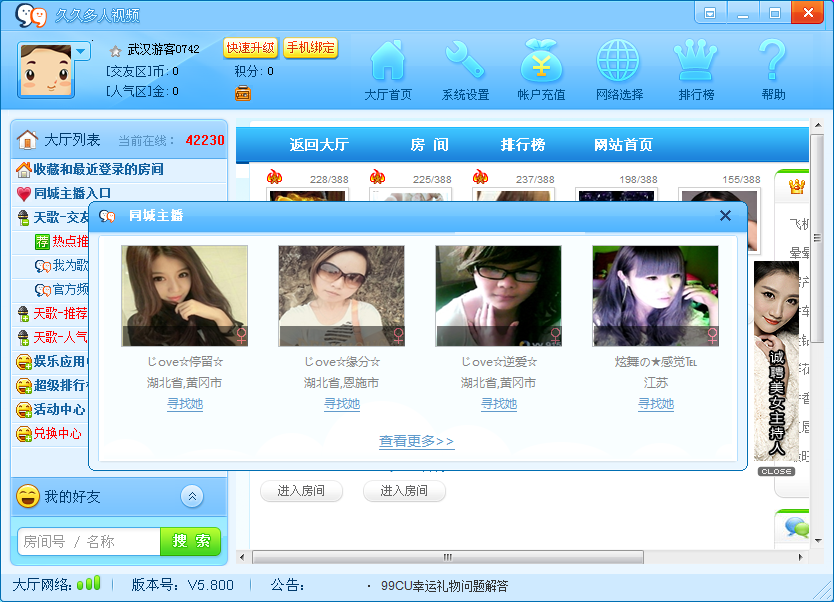The width and height of the screenshot is (834, 602).
Task: Switch to the 网站首页 tab
Action: tap(623, 145)
